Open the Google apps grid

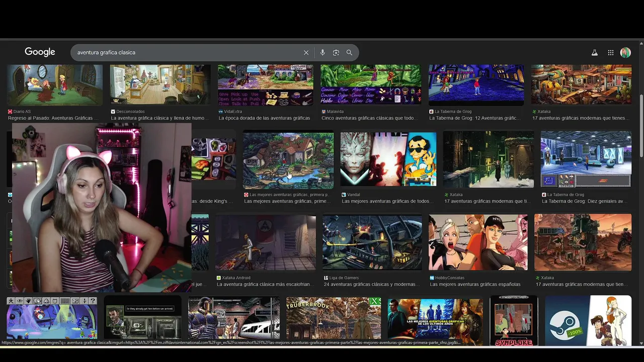coord(611,53)
